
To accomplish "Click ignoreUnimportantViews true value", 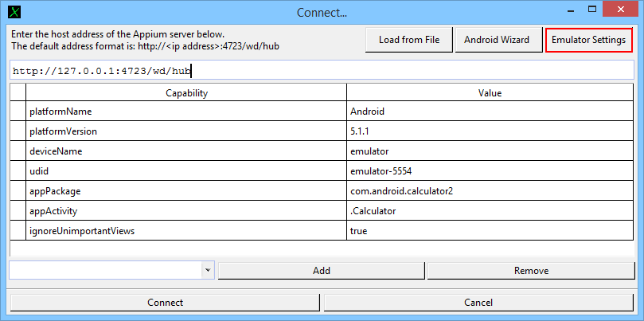I will [x=490, y=231].
